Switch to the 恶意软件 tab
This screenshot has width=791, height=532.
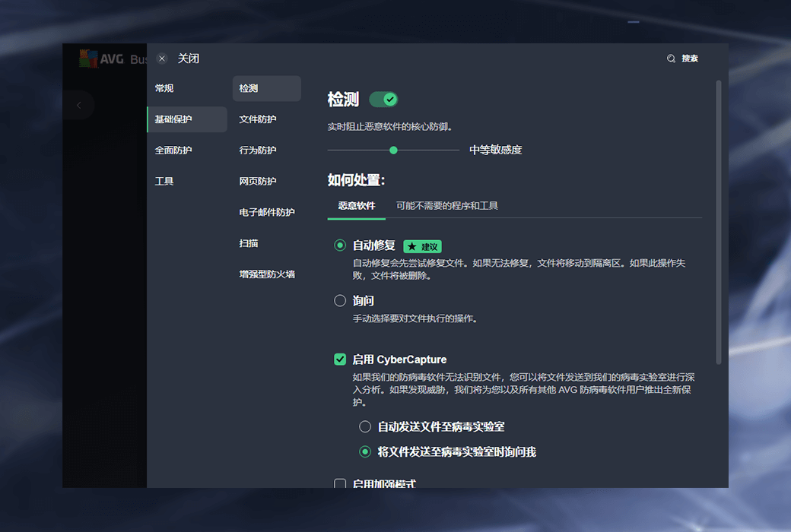356,206
